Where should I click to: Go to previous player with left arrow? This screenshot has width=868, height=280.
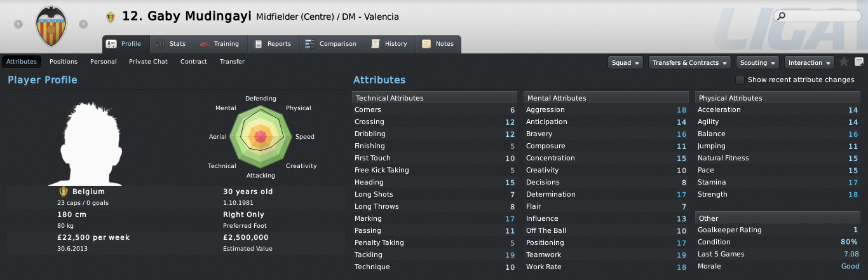pos(18,24)
